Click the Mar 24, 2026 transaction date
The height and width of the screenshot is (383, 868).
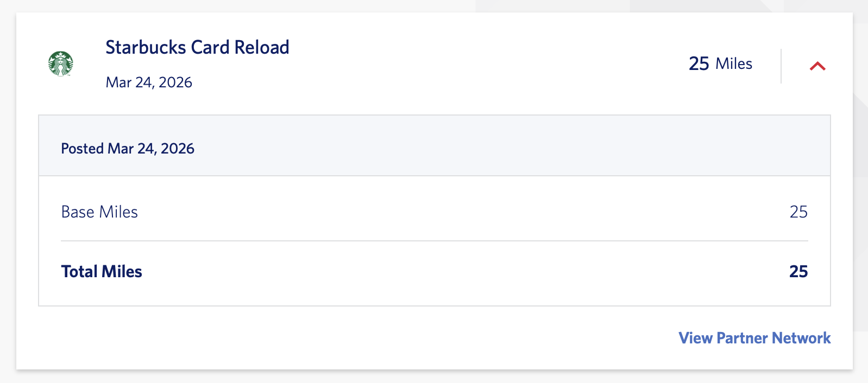click(x=149, y=82)
